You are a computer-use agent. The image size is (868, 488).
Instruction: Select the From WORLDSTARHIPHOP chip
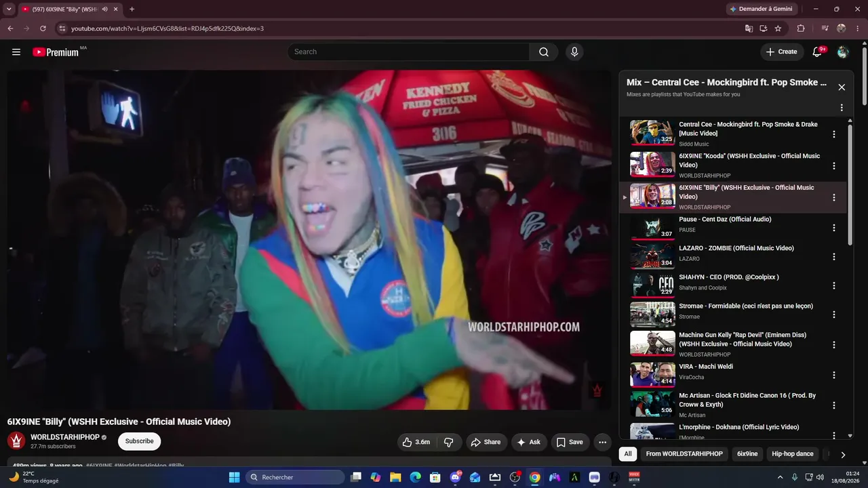click(x=684, y=454)
